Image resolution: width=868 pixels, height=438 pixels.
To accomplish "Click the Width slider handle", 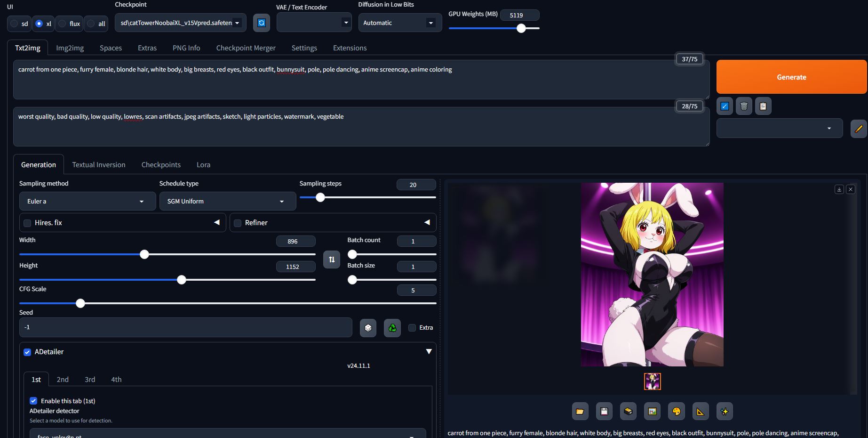I will (144, 254).
